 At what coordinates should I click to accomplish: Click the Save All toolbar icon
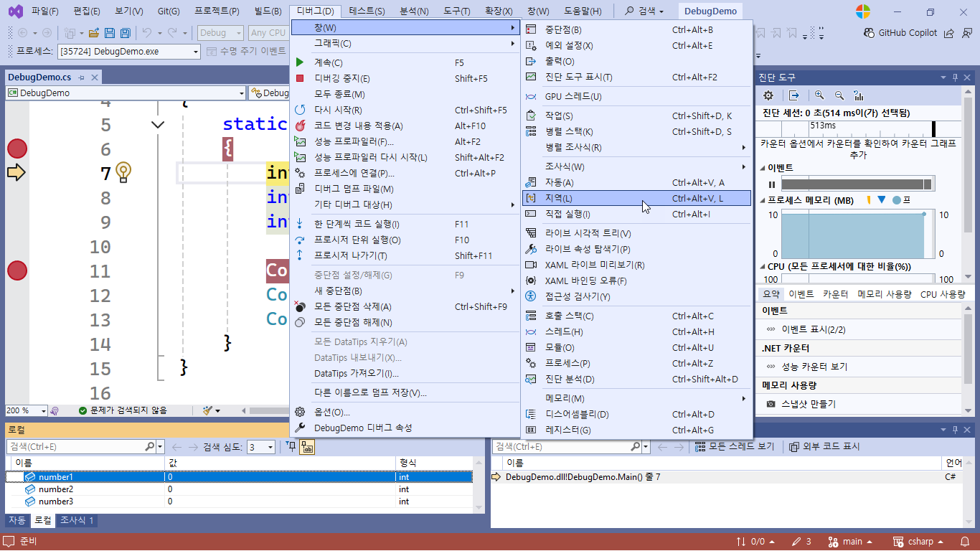(124, 32)
